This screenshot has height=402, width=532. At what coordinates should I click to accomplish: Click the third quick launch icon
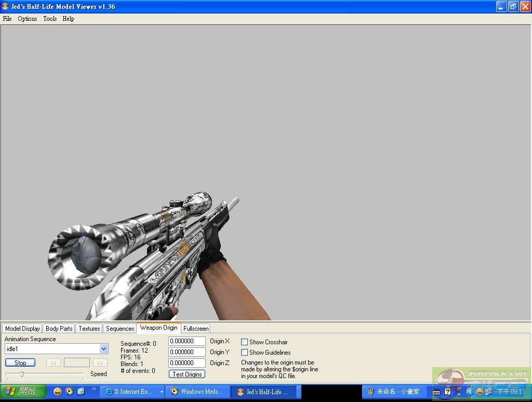coord(81,392)
